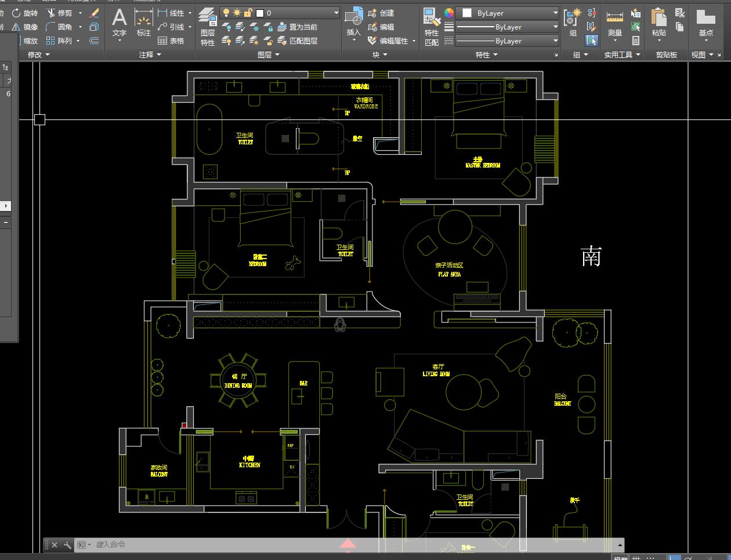Activate the Trim (修剪) tool
The width and height of the screenshot is (731, 560).
59,13
